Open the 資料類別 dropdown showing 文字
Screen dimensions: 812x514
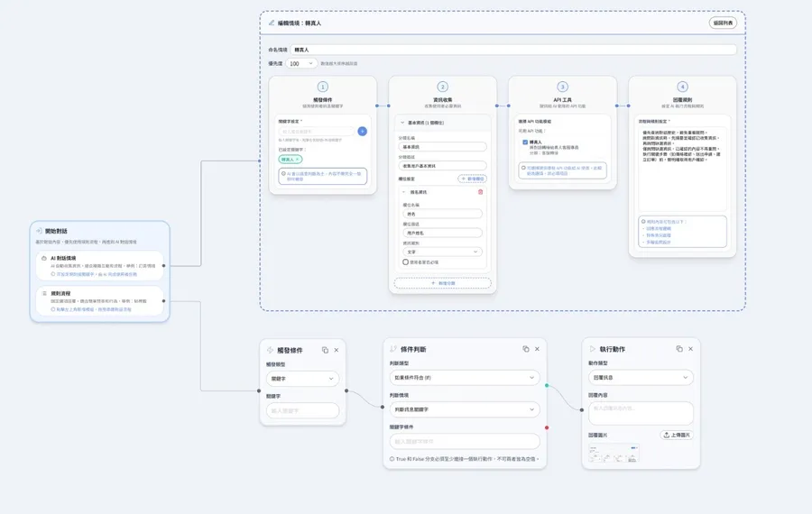[x=442, y=252]
